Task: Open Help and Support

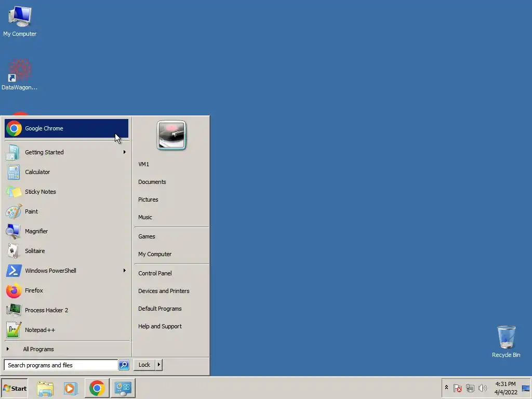Action: click(x=160, y=326)
